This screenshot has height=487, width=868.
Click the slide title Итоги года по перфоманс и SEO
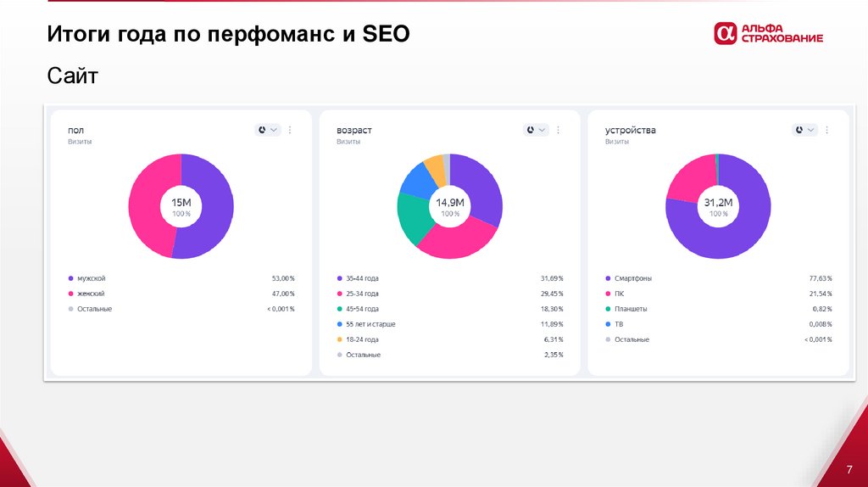click(x=229, y=34)
